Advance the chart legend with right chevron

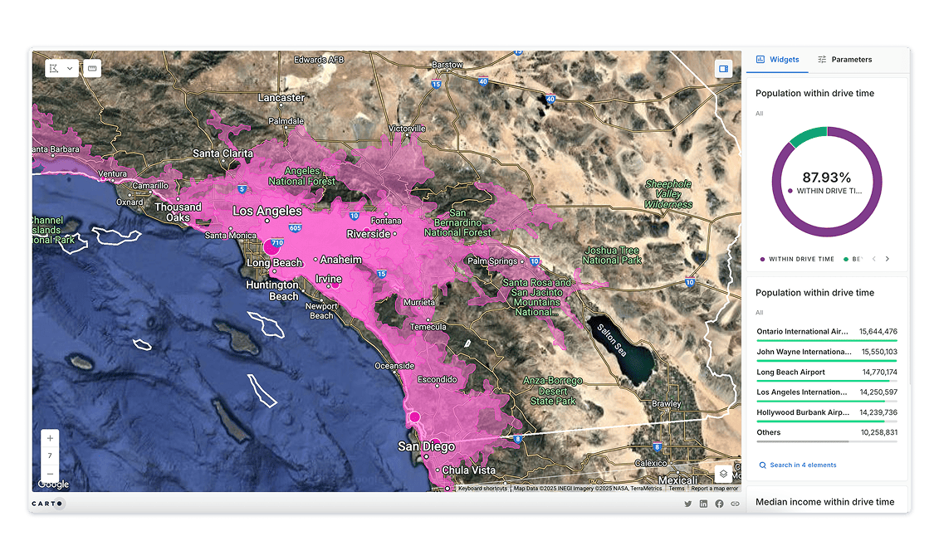point(888,259)
